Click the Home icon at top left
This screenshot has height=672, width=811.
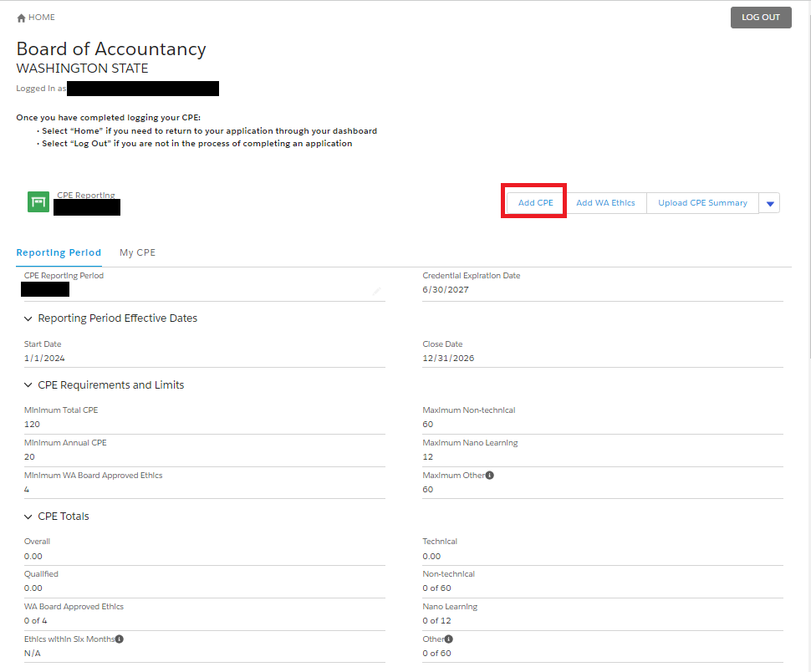(x=22, y=18)
